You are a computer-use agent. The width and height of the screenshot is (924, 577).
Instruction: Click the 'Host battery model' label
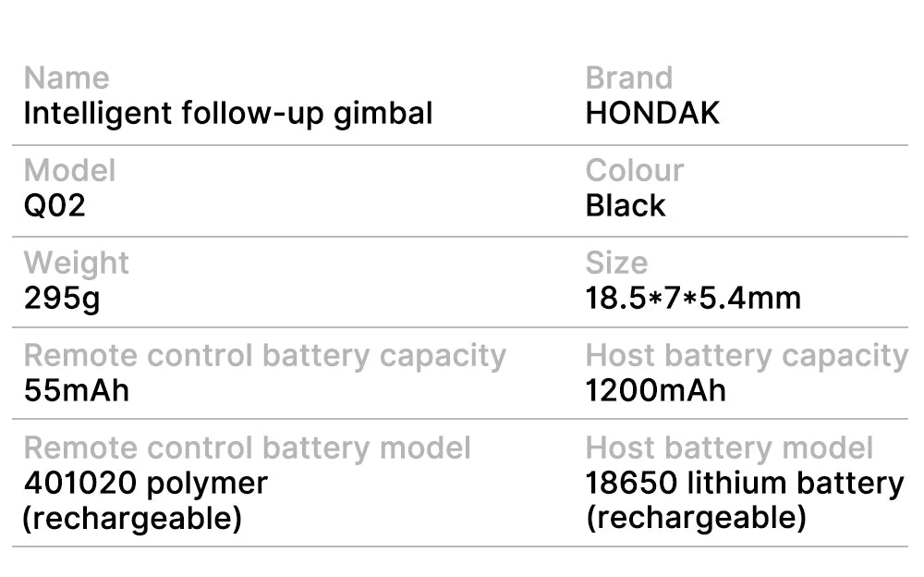[x=729, y=448]
